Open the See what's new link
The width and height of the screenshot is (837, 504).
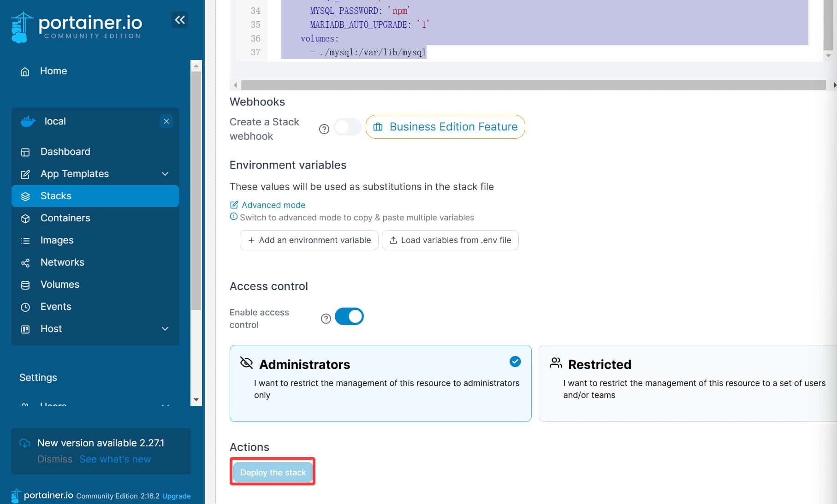[x=115, y=459]
